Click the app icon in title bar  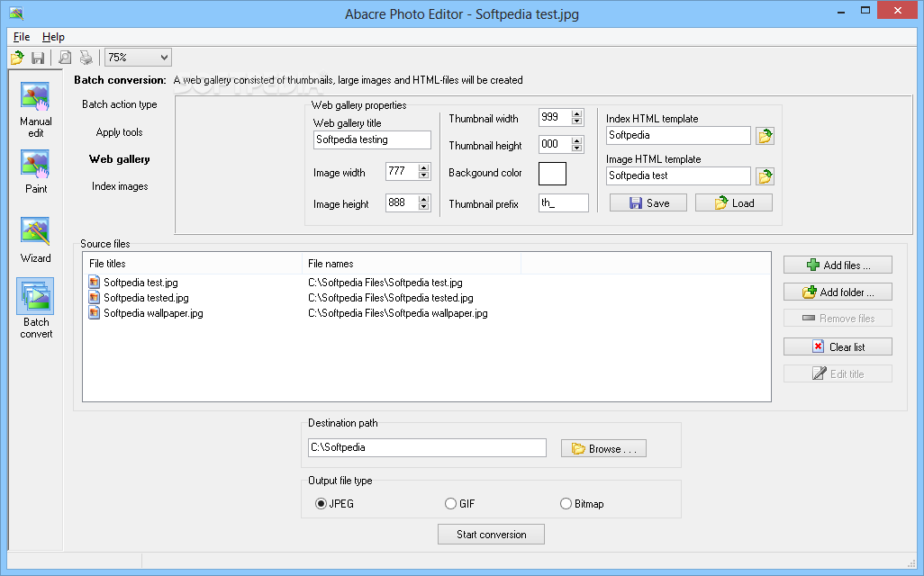pos(16,13)
